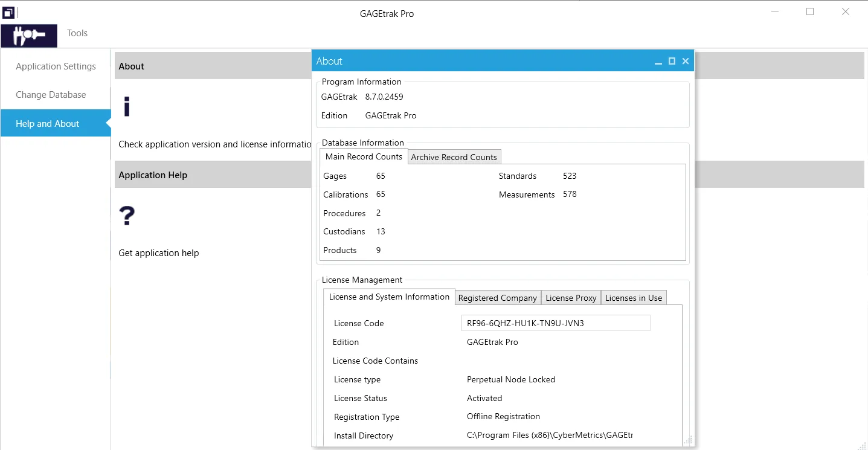Open Change Database in the sidebar
Image resolution: width=868 pixels, height=450 pixels.
(56, 95)
